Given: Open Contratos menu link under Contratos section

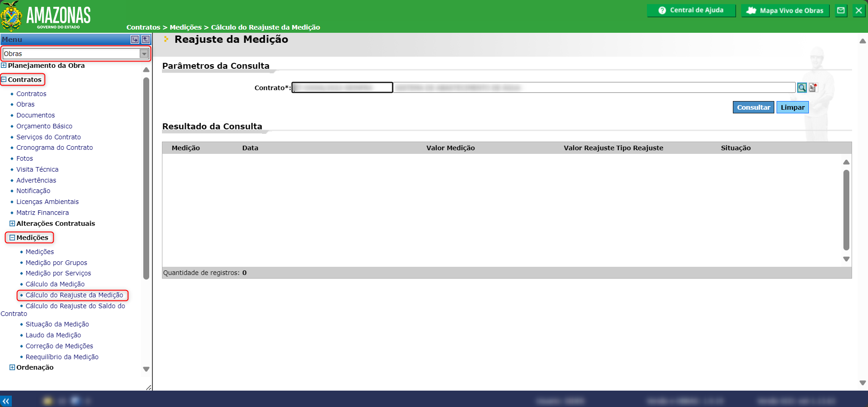Looking at the screenshot, I should 31,94.
